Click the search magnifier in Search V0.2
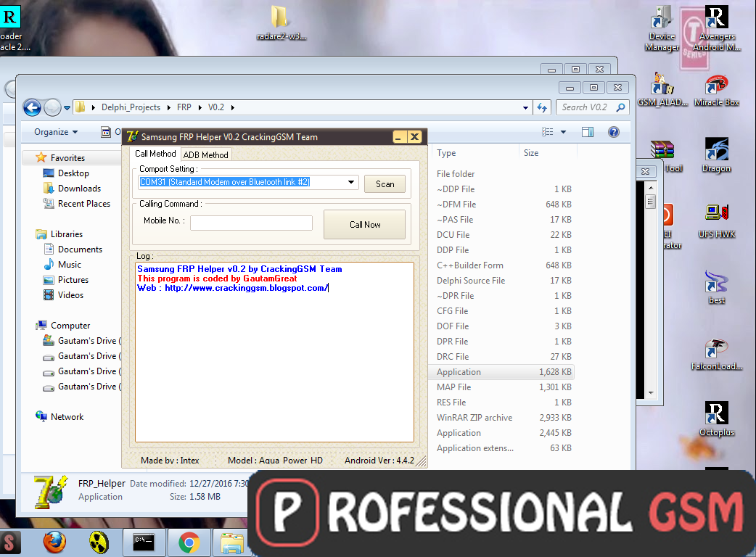 click(x=620, y=107)
